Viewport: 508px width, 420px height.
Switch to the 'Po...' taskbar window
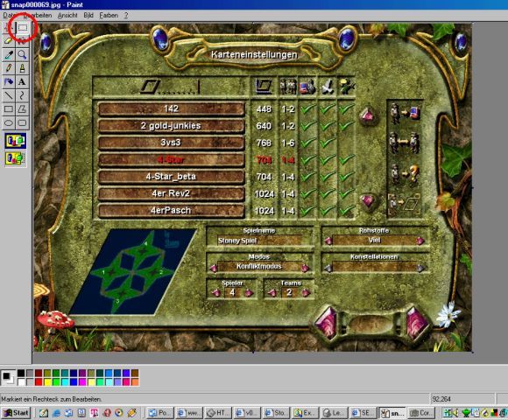click(159, 413)
